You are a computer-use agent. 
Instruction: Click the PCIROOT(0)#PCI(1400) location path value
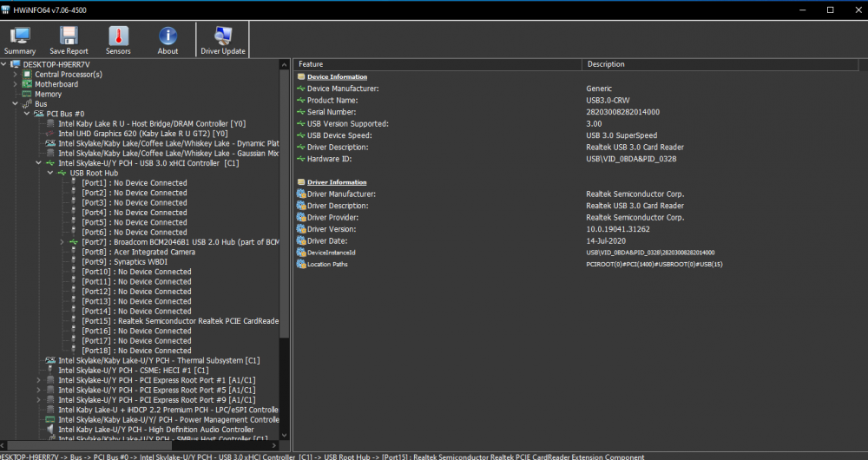pos(654,264)
